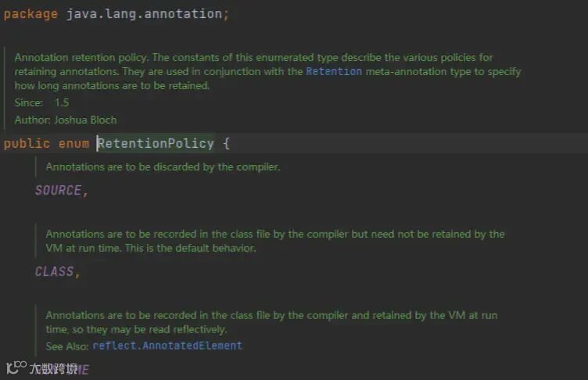Click the enum keyword

click(x=73, y=143)
